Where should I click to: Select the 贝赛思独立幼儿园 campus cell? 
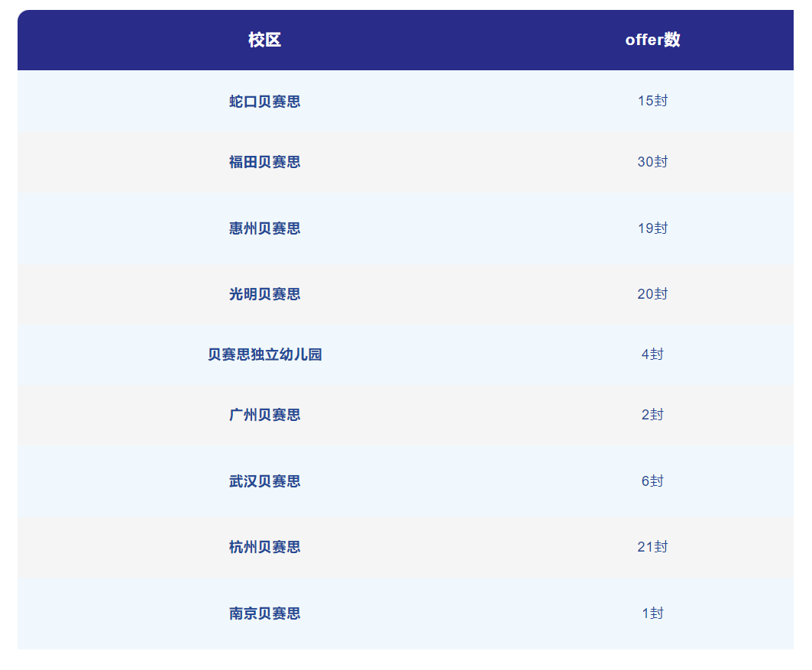point(264,354)
